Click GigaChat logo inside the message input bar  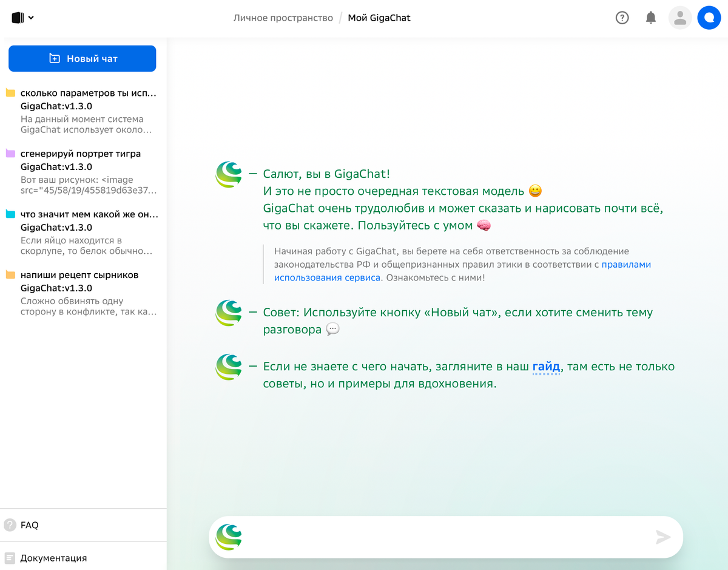tap(229, 537)
